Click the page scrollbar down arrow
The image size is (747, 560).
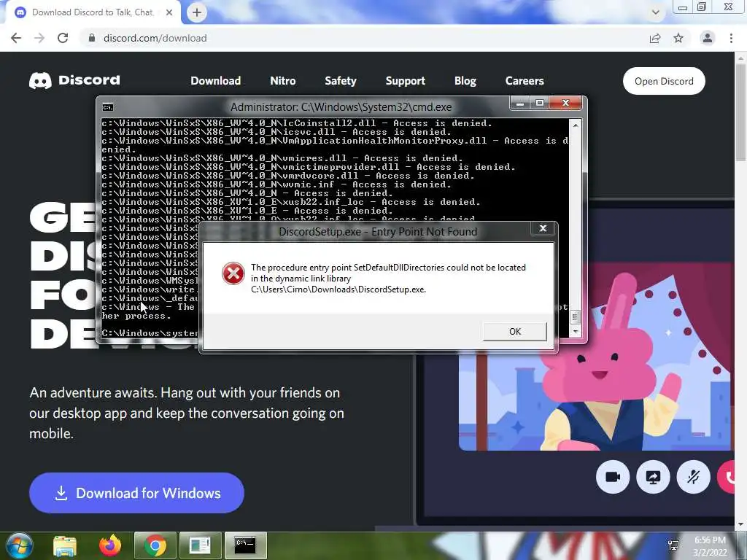tap(740, 524)
